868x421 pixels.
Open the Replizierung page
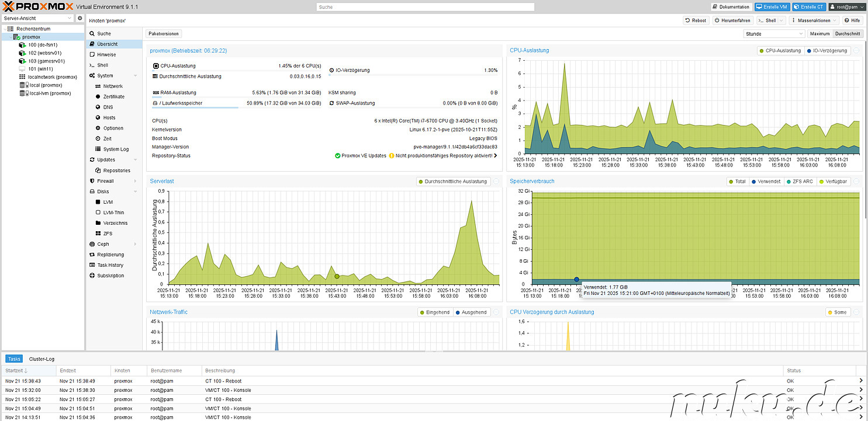coord(110,255)
